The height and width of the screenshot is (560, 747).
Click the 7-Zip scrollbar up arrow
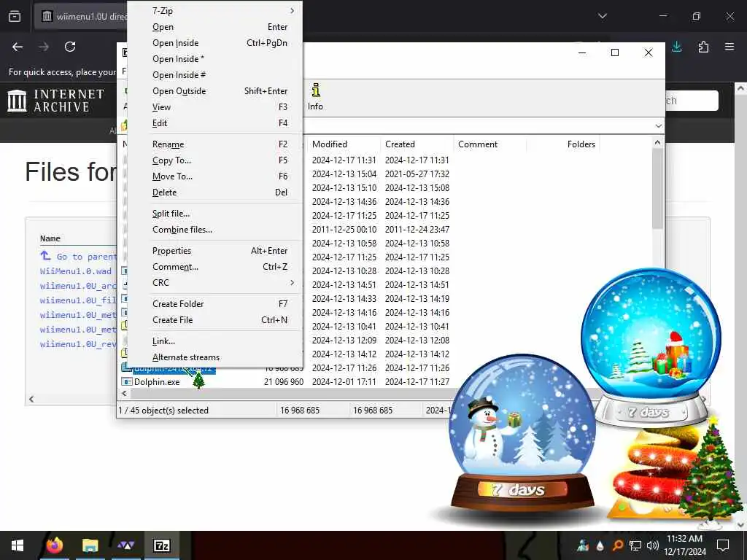pos(657,142)
